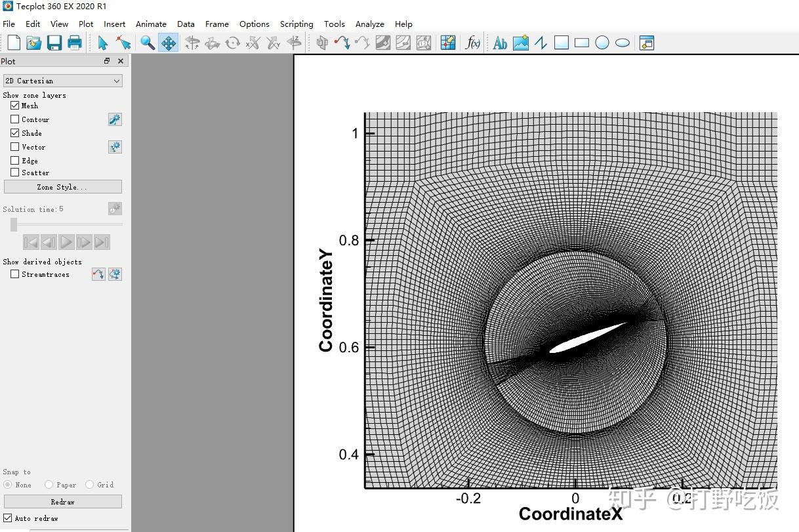Click the add streamtrace tool icon
The height and width of the screenshot is (532, 799).
point(342,43)
